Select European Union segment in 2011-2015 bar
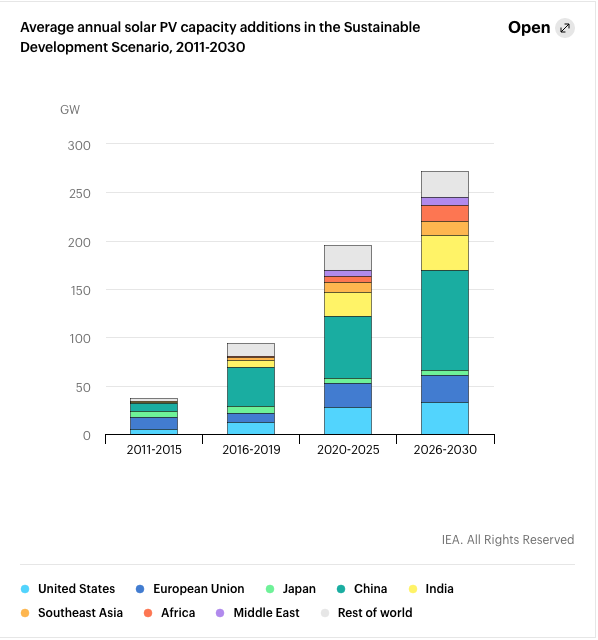598x640 pixels. [x=154, y=423]
